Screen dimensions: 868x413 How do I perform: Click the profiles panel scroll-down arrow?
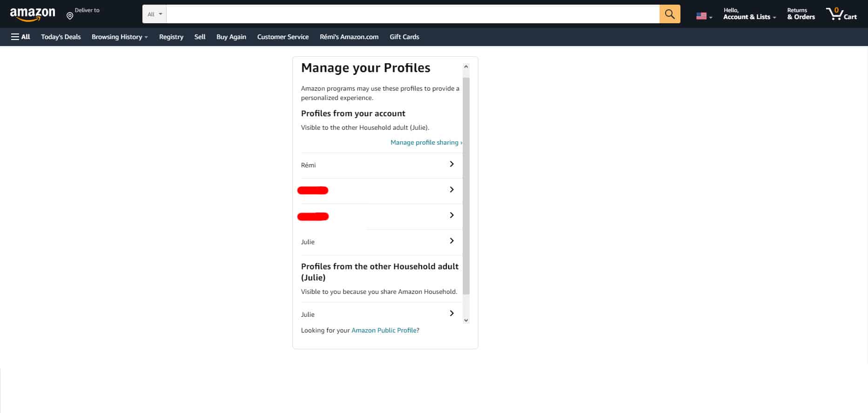tap(466, 320)
